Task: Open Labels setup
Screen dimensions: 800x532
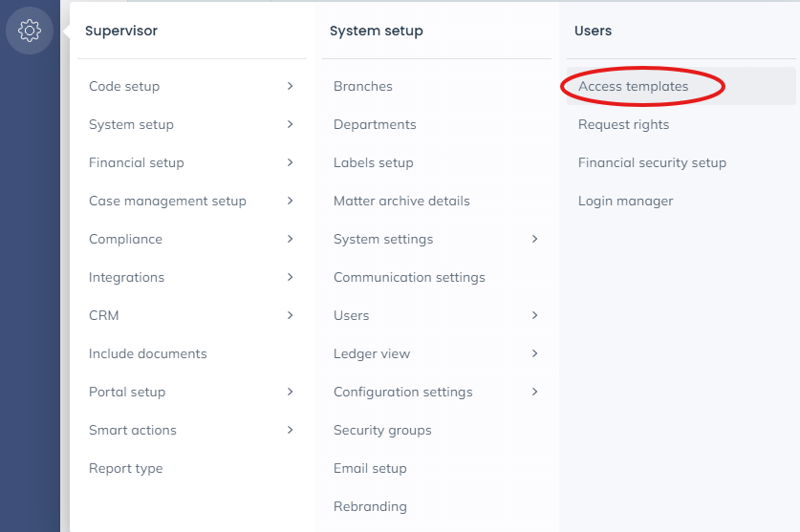Action: (374, 162)
